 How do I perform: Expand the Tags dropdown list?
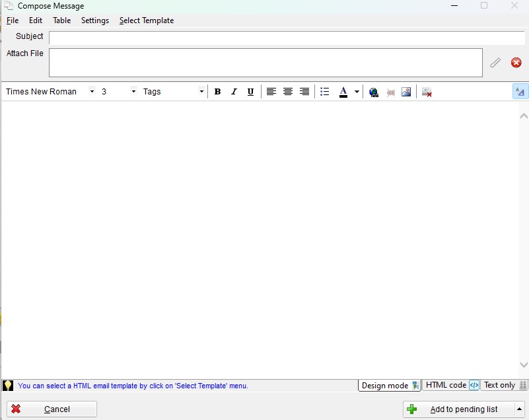201,91
